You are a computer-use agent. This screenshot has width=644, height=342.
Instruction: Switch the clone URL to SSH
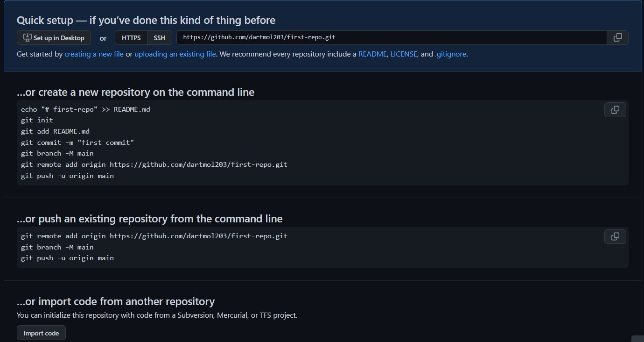pos(160,38)
